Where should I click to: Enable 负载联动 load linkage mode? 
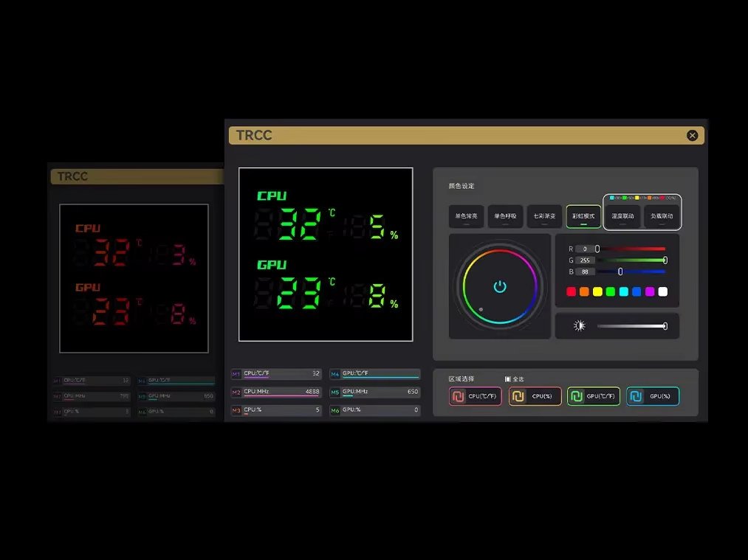coord(662,216)
